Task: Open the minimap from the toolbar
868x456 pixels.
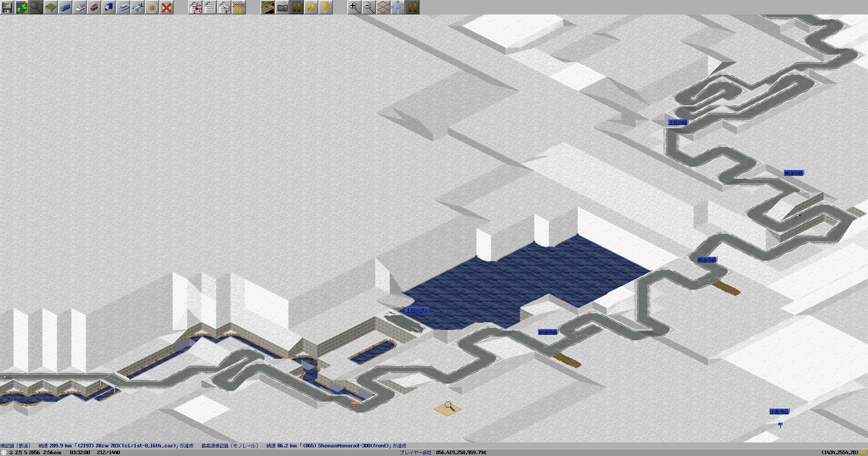Action: [22, 7]
